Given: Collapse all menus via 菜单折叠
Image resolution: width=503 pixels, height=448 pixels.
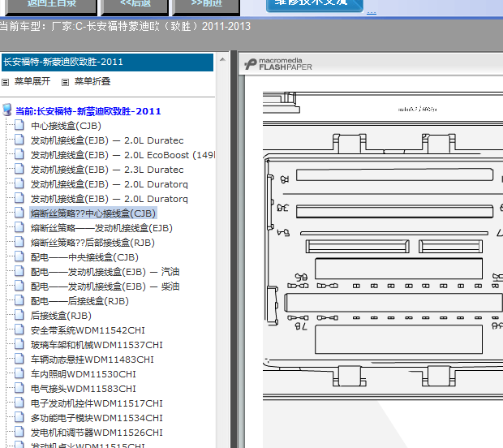Looking at the screenshot, I should tap(92, 81).
